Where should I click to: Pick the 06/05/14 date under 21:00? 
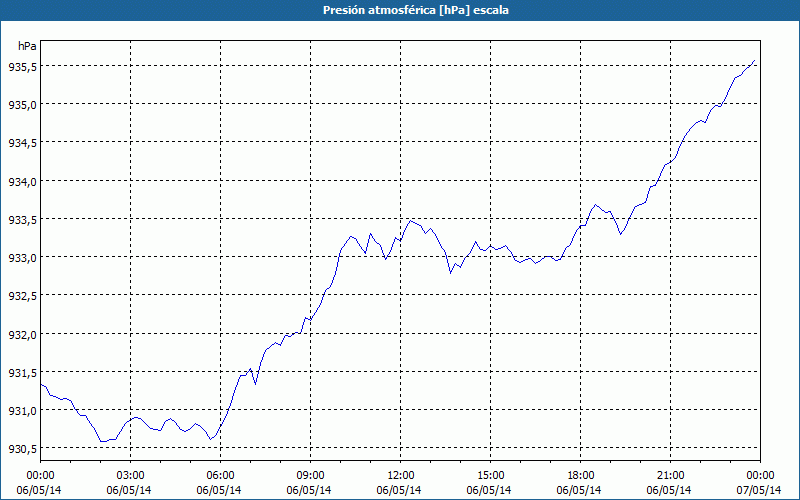(x=669, y=490)
